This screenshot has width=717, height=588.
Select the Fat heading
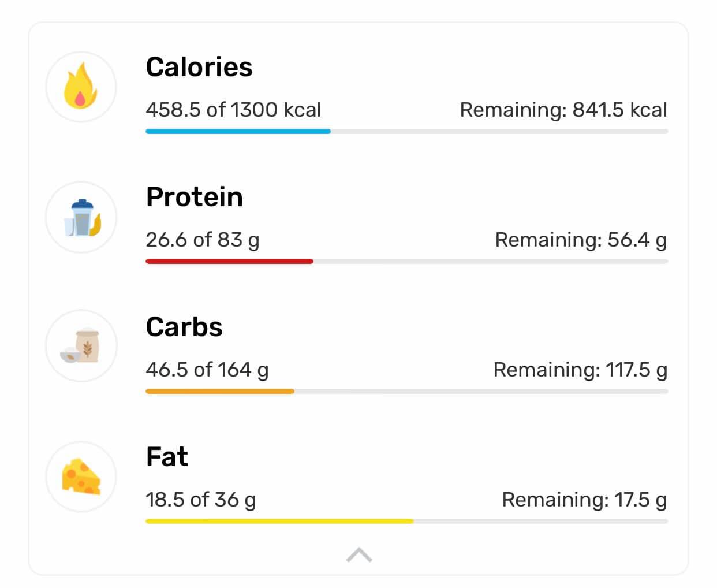tap(167, 457)
